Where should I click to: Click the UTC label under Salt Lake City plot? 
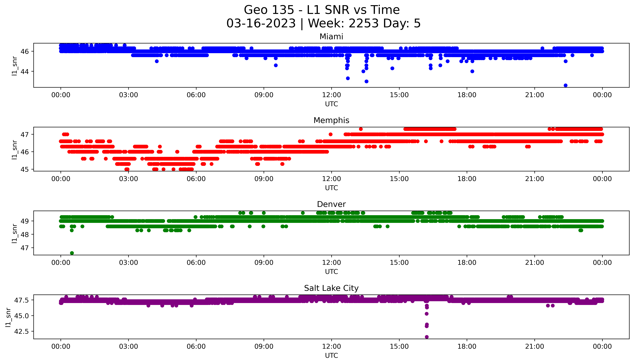coord(331,355)
